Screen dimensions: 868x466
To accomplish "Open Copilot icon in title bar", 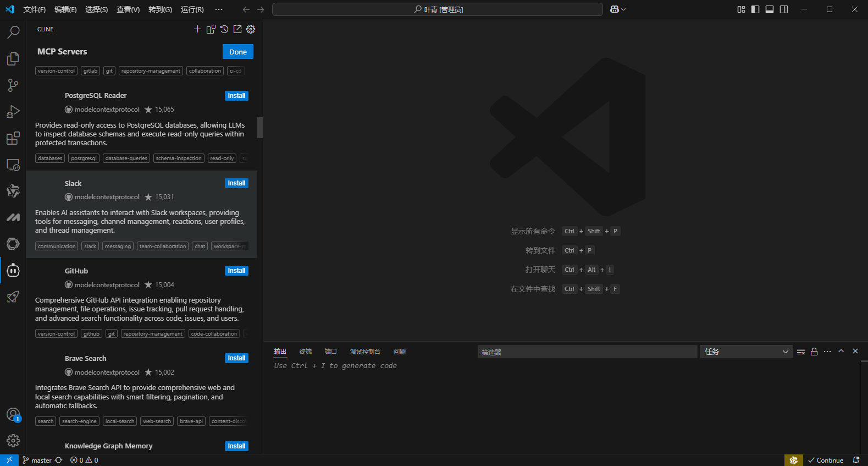I will coord(615,9).
